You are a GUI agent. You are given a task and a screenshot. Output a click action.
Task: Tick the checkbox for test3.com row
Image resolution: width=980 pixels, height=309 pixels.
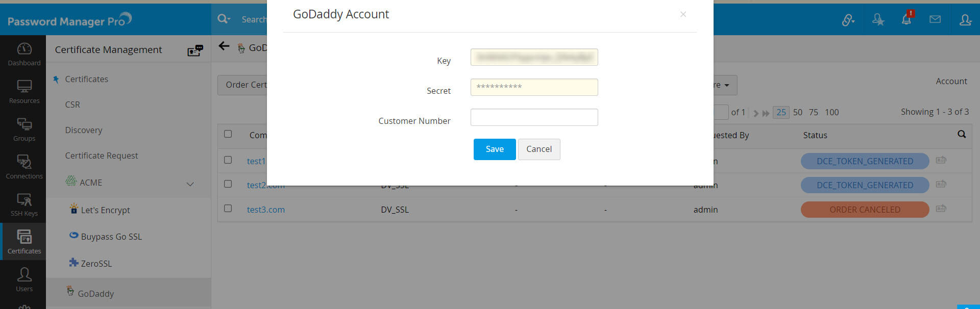point(228,209)
